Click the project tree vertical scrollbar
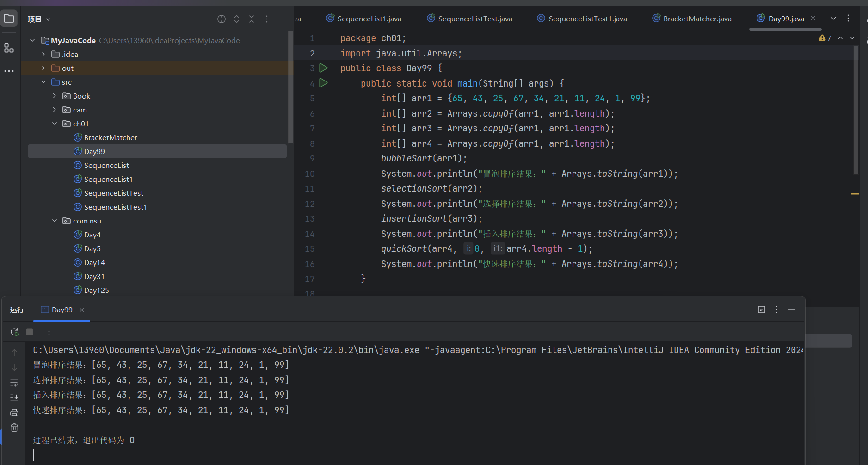Image resolution: width=868 pixels, height=465 pixels. point(290,87)
